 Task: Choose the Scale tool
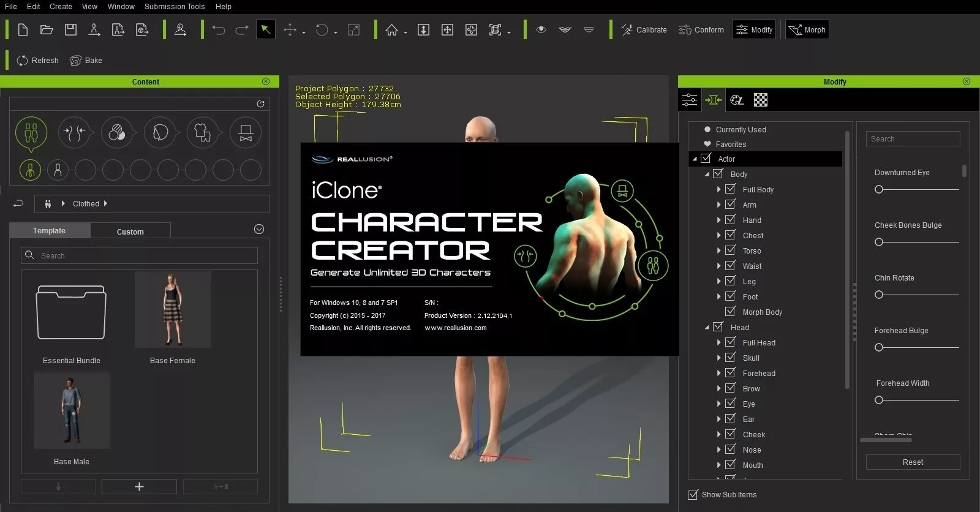[x=353, y=29]
